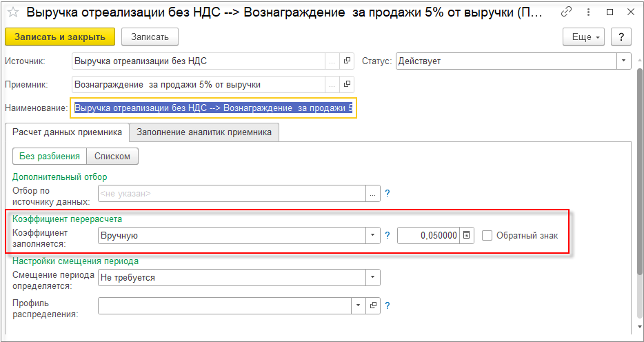
Task: Click into the Наименование text field
Action: 214,108
